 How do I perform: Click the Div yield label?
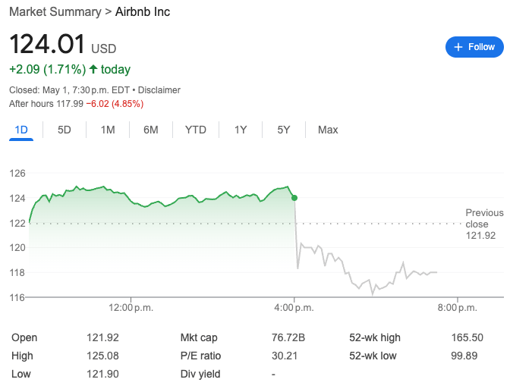click(x=200, y=374)
